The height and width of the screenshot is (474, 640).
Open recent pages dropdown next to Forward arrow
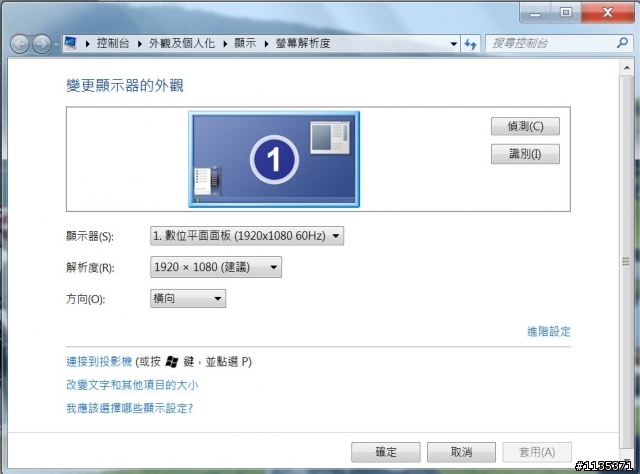[56, 44]
